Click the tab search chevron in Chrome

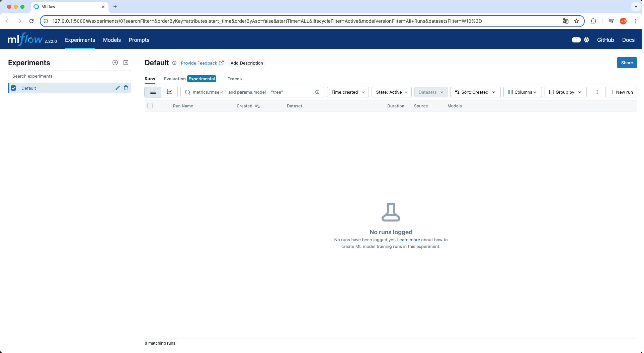tap(636, 7)
